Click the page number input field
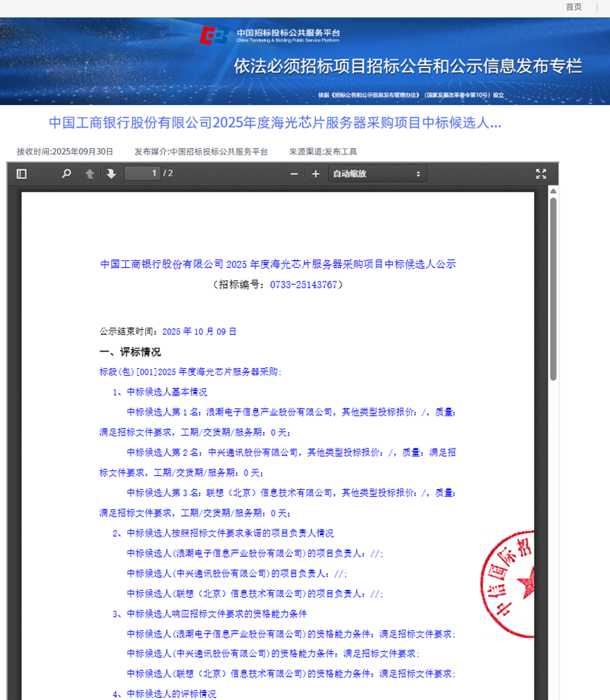The height and width of the screenshot is (700, 610). 142,173
